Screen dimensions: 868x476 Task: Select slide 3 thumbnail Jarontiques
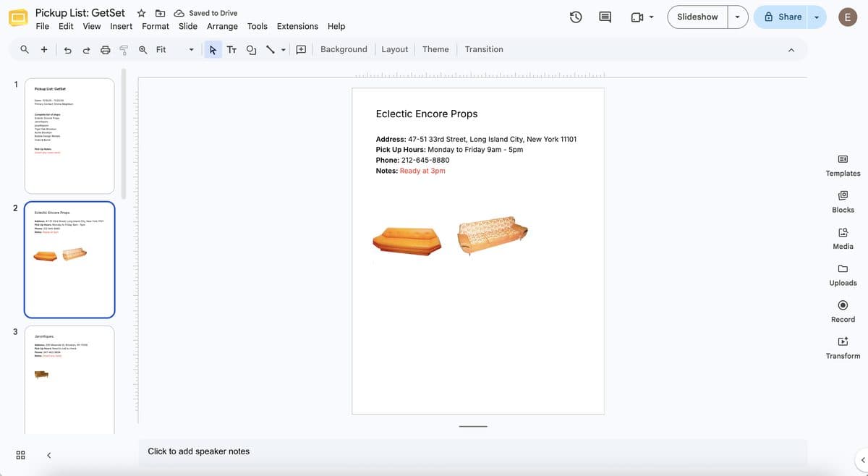69,380
